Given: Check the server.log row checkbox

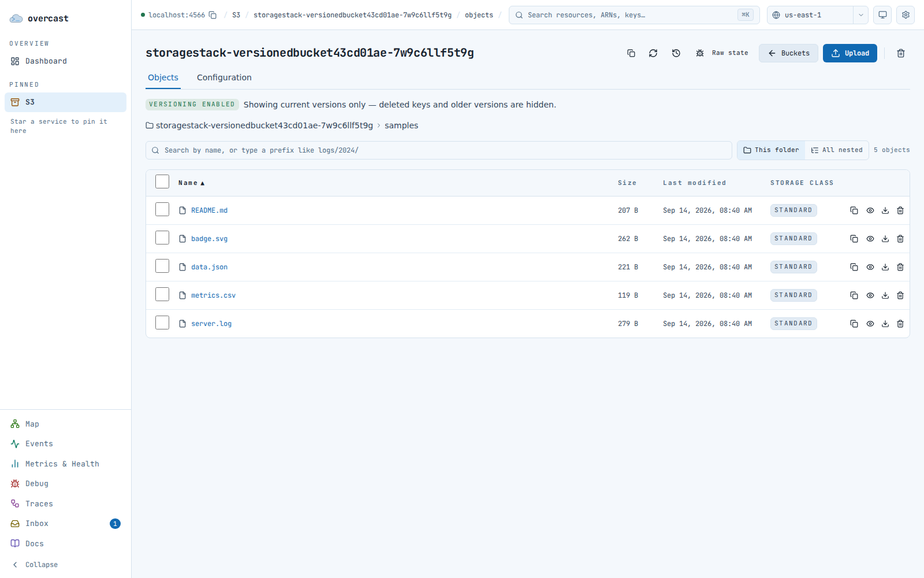Looking at the screenshot, I should pyautogui.click(x=162, y=323).
